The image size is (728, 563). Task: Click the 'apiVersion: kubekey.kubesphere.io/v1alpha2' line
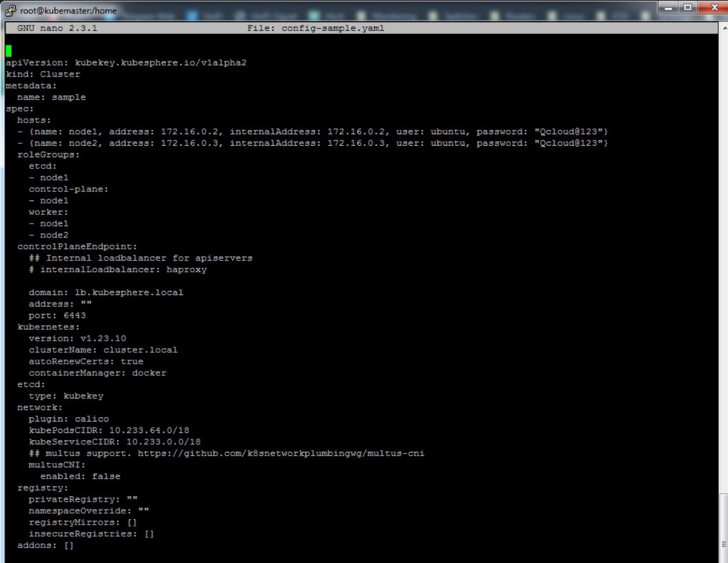click(x=126, y=63)
